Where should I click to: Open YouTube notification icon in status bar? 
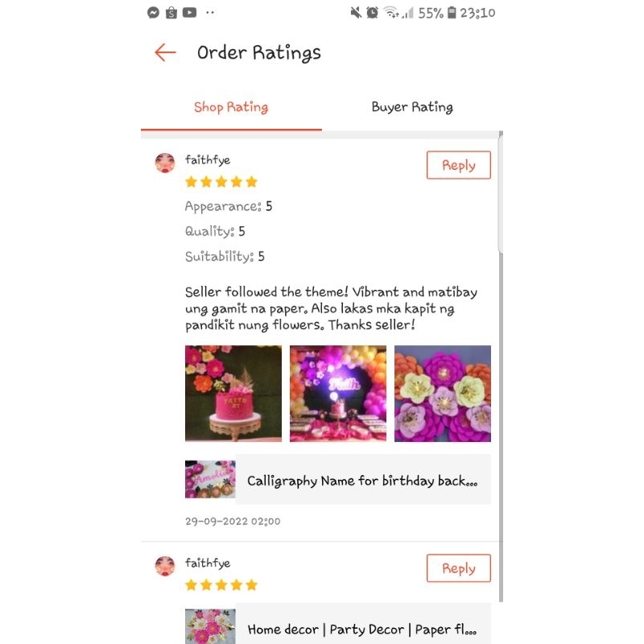coord(189,13)
